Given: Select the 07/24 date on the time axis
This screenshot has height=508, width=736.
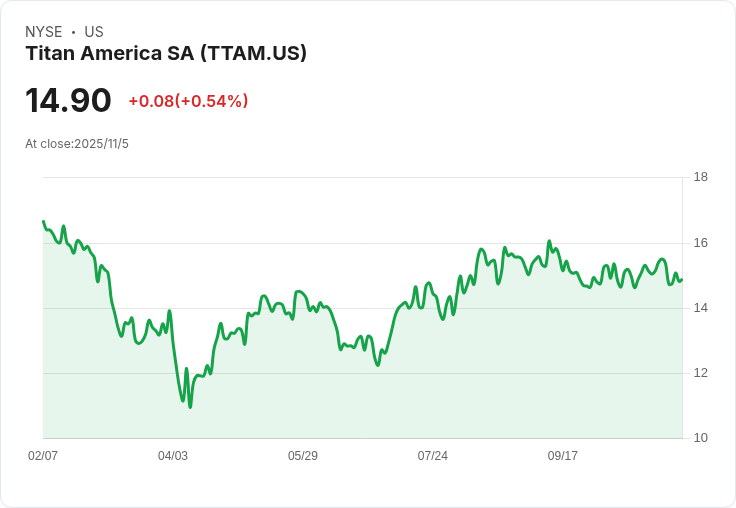Looking at the screenshot, I should click(x=433, y=456).
